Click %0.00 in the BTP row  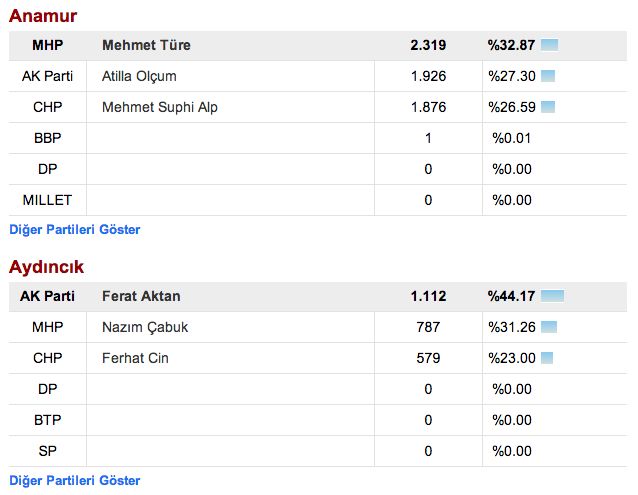512,420
